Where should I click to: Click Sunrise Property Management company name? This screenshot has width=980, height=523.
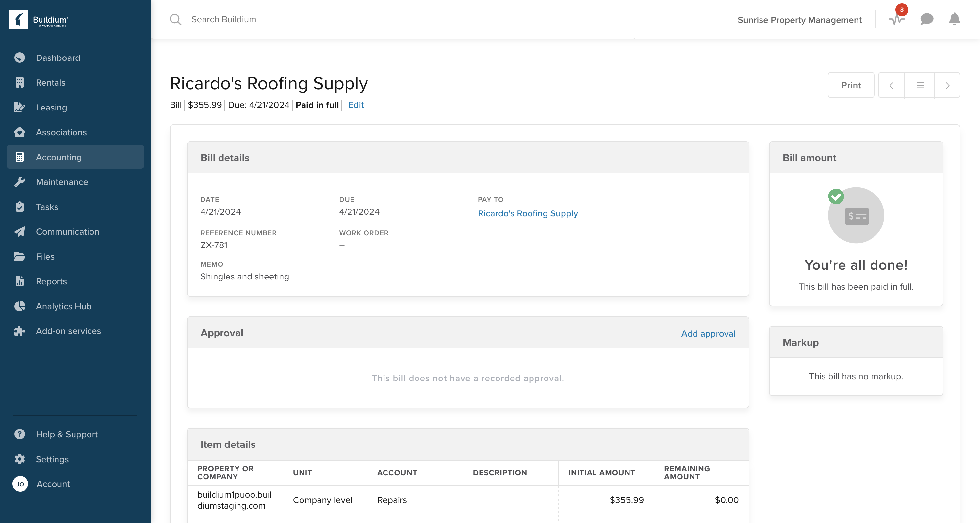click(799, 20)
